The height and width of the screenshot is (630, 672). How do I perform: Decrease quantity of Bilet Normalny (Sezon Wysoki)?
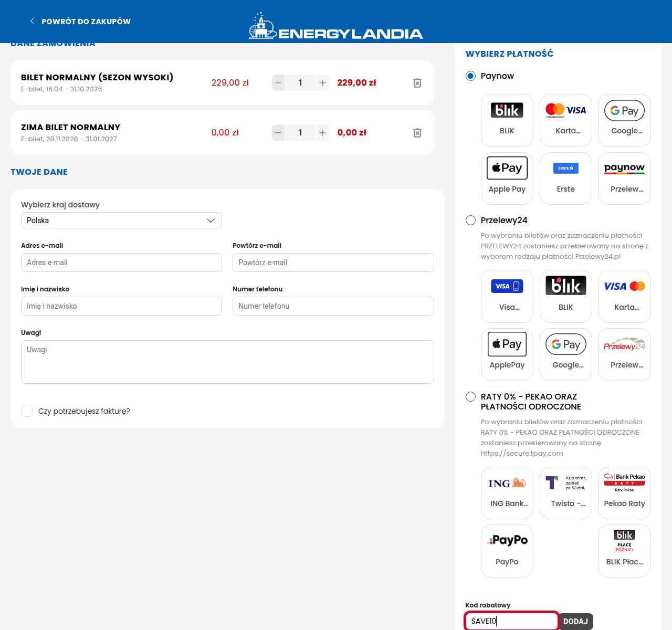[x=278, y=83]
